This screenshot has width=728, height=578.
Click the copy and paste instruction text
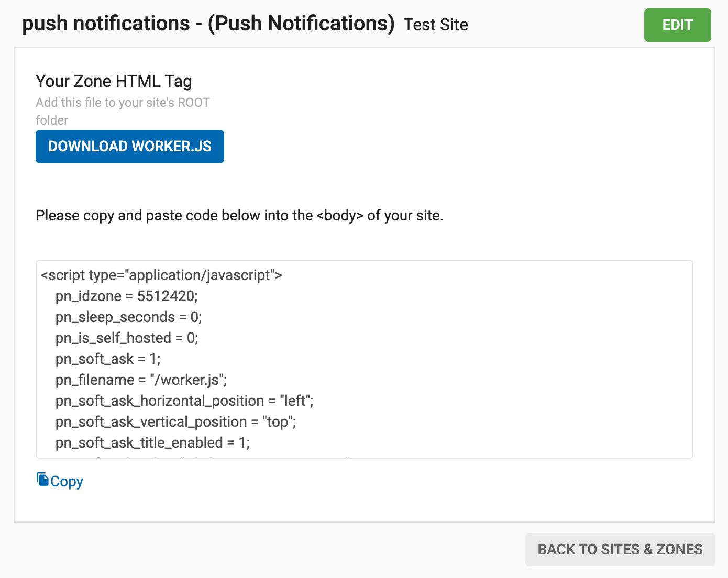click(239, 216)
